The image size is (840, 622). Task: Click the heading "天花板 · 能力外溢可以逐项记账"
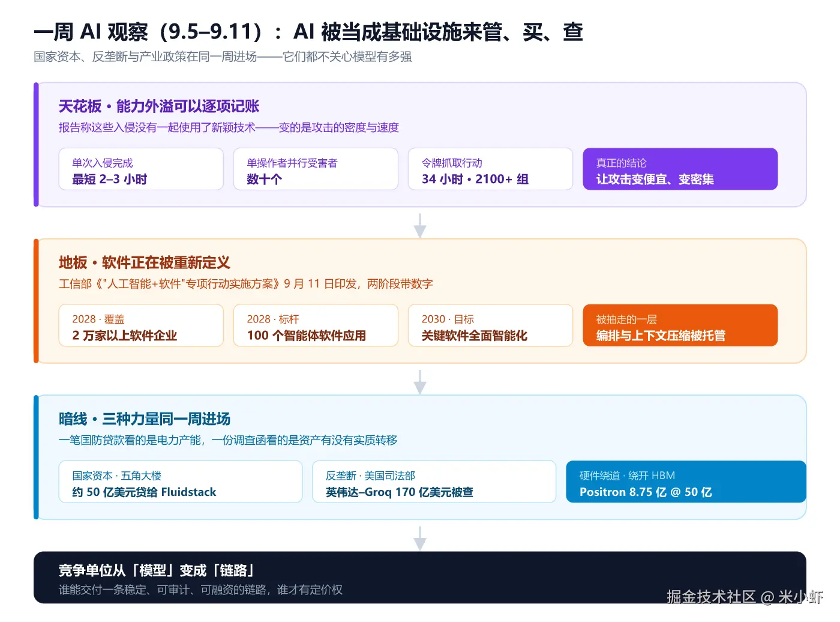coord(159,106)
